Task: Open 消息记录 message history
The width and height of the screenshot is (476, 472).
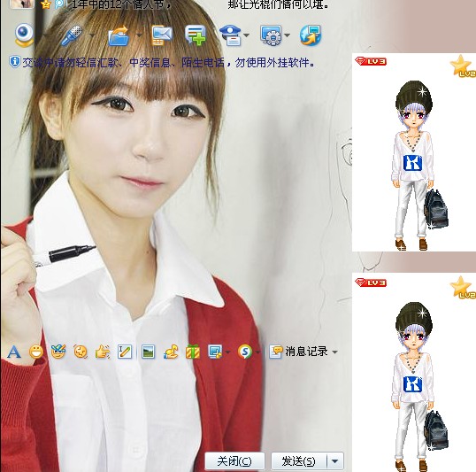Action: click(x=299, y=352)
